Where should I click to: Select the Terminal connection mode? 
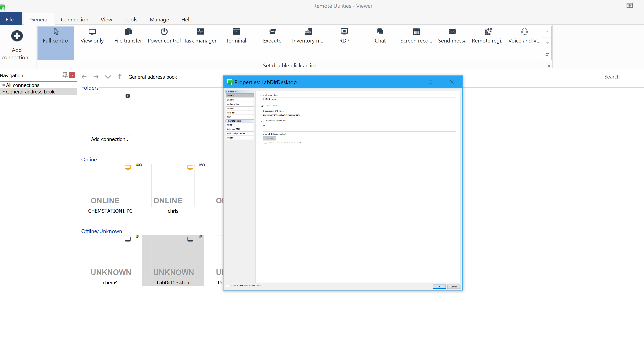point(236,32)
